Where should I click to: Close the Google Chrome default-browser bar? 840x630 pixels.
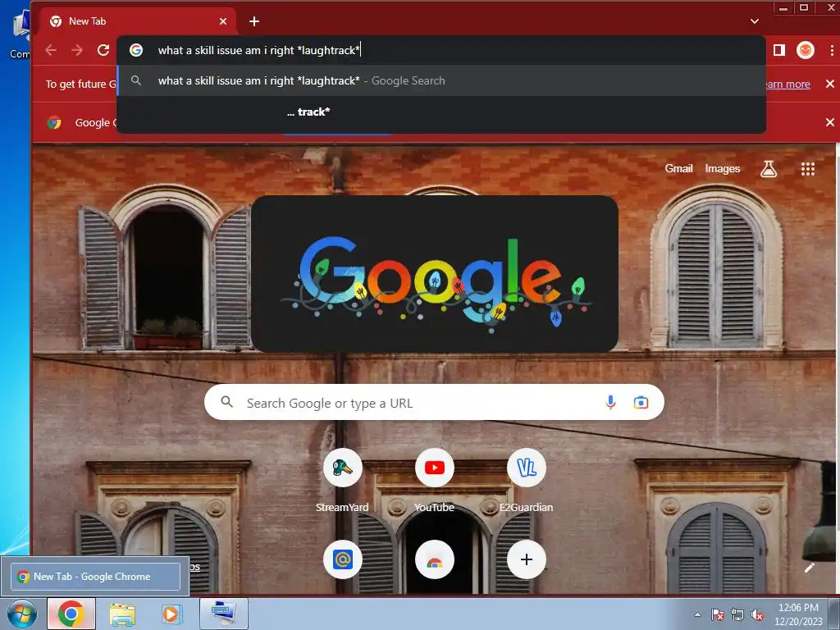pos(830,123)
